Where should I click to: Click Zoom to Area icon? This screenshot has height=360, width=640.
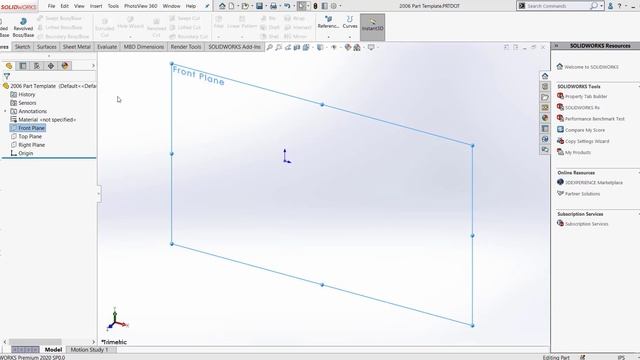tap(278, 47)
